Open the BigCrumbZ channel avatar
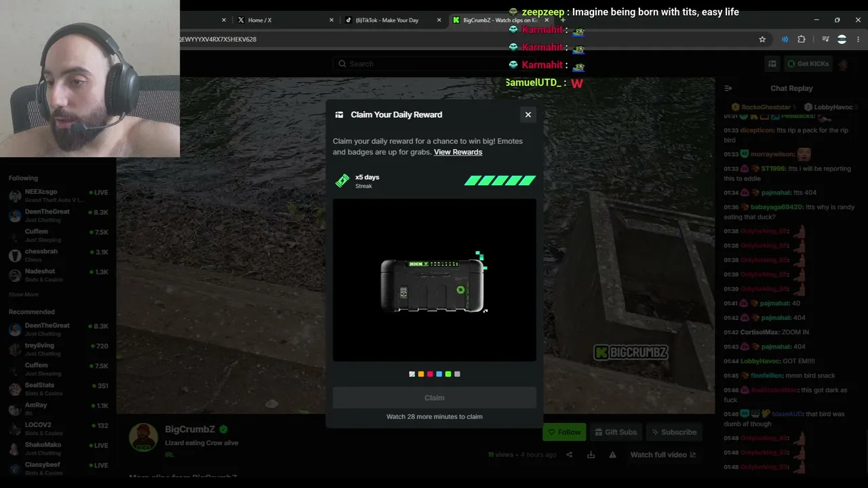 click(143, 437)
